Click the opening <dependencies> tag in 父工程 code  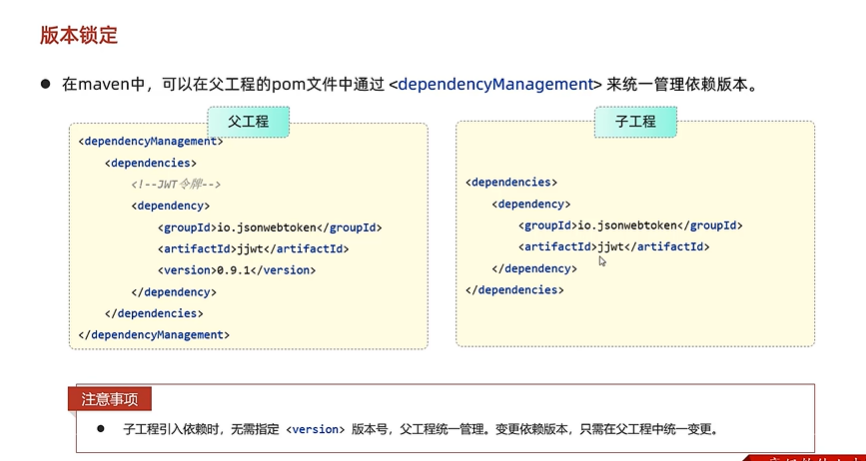[151, 163]
